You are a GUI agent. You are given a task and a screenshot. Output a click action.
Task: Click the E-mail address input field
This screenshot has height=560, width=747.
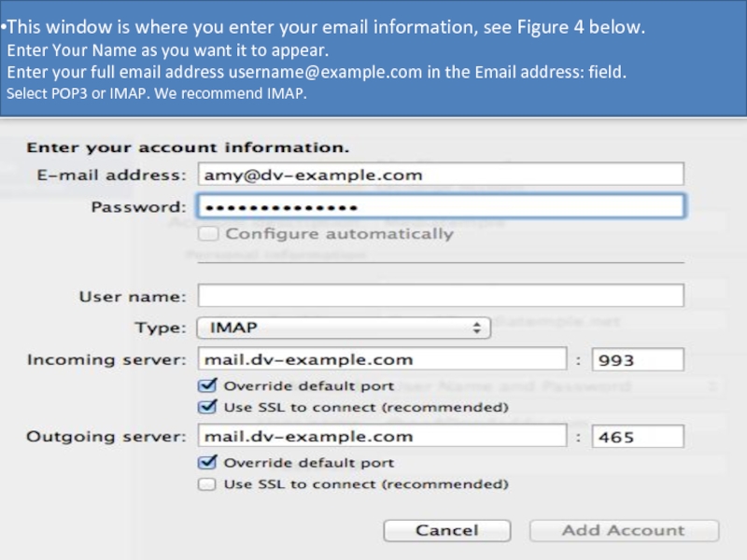[x=441, y=175]
